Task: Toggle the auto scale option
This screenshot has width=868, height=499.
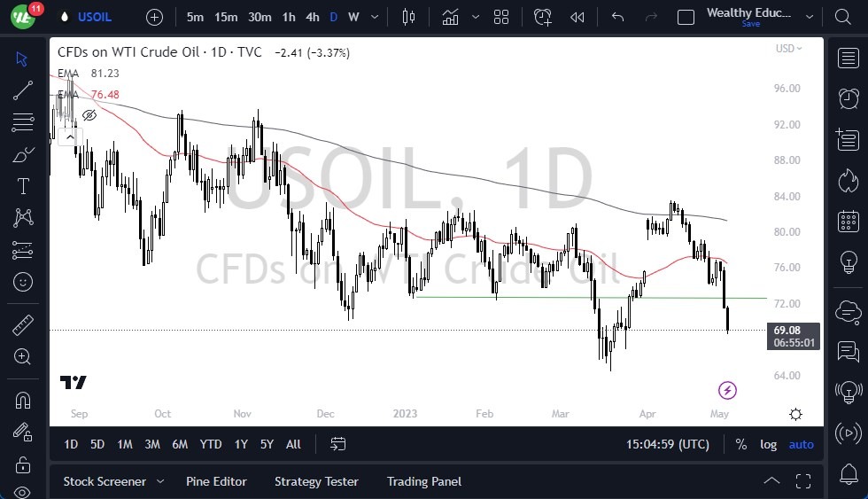Action: [x=801, y=444]
